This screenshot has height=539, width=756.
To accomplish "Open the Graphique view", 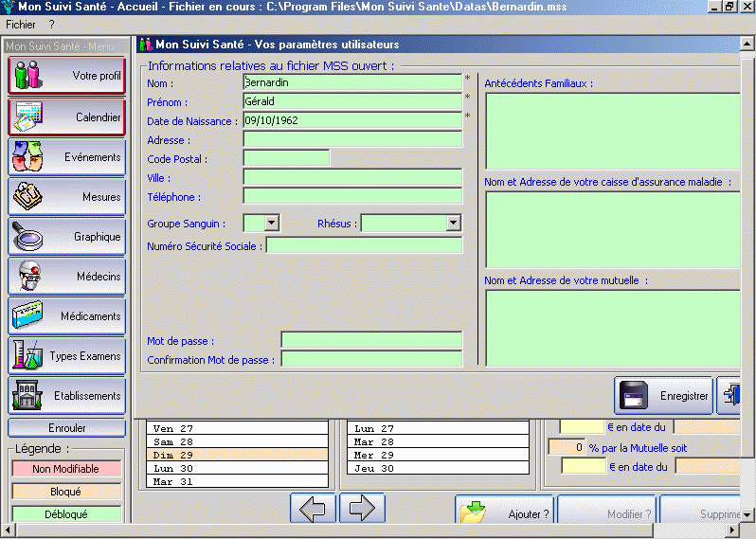I will 67,237.
